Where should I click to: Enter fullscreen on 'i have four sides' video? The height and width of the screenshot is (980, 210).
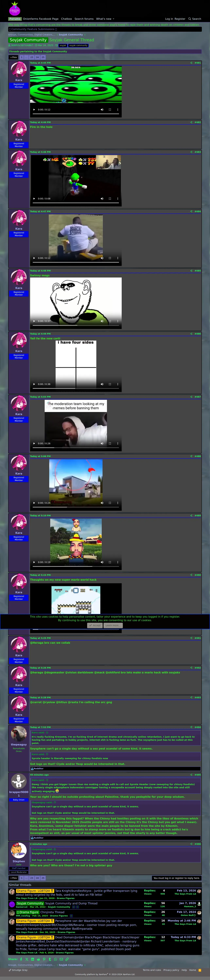[x=110, y=384]
